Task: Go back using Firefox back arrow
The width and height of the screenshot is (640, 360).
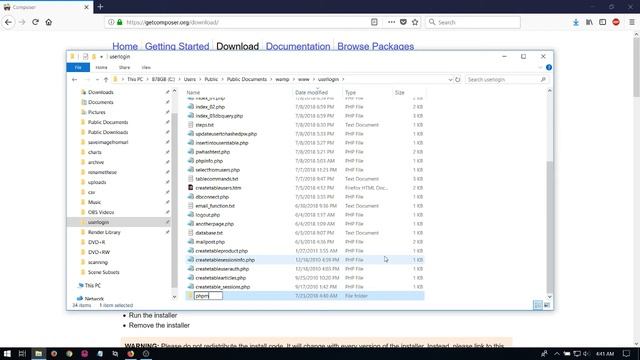Action: click(8, 22)
